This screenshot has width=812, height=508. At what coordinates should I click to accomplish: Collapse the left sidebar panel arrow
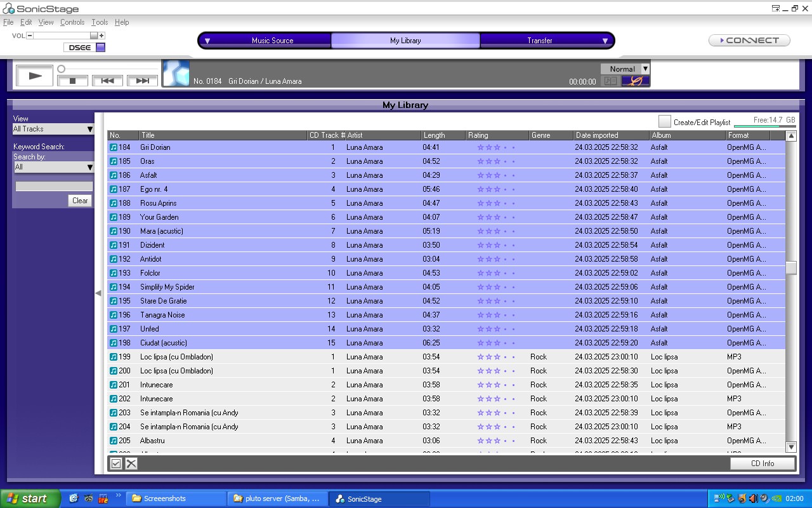(98, 293)
